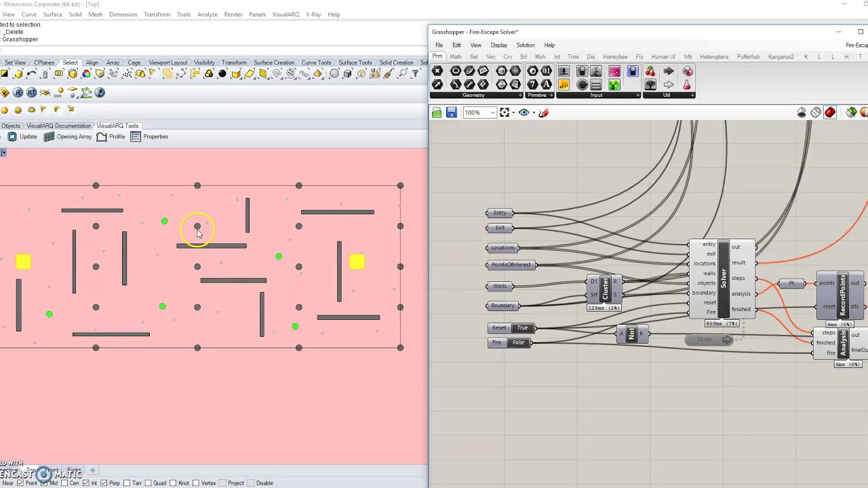
Task: Add new viewport tab with plus icon
Action: tap(92, 470)
